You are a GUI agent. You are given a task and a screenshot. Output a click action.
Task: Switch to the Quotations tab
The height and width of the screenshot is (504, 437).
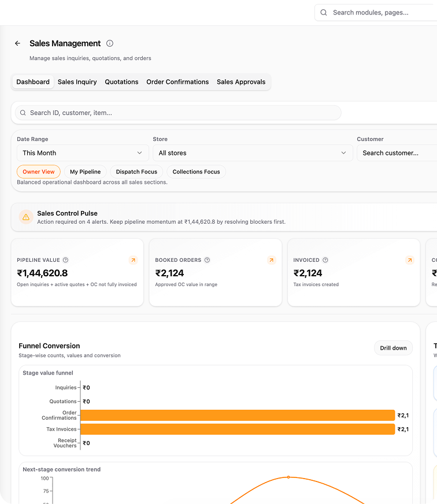(x=121, y=82)
